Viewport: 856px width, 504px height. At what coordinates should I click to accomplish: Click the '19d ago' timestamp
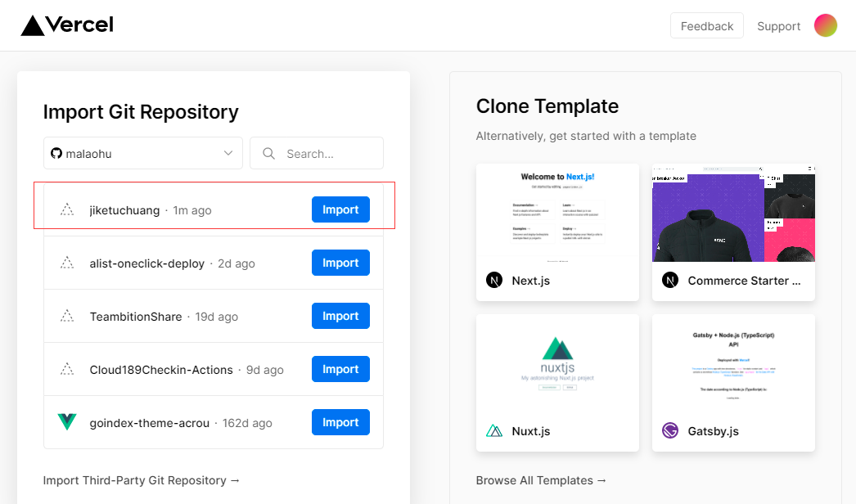pos(217,317)
